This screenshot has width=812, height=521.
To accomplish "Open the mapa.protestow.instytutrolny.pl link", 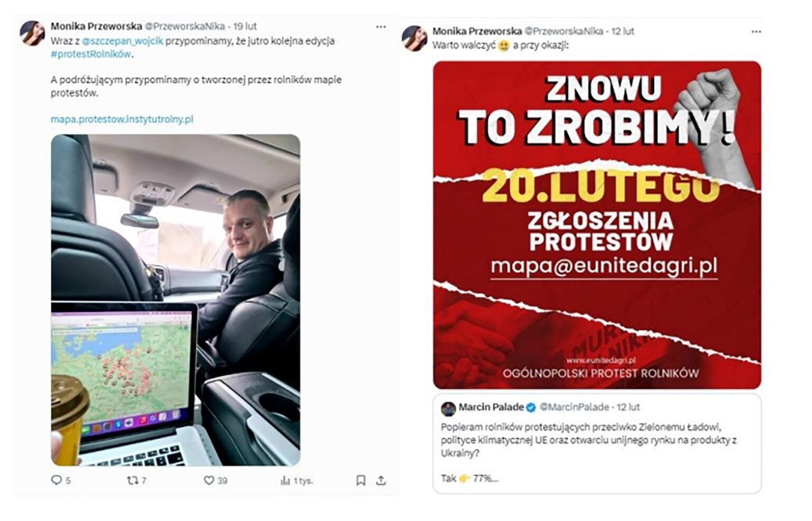I will click(122, 119).
